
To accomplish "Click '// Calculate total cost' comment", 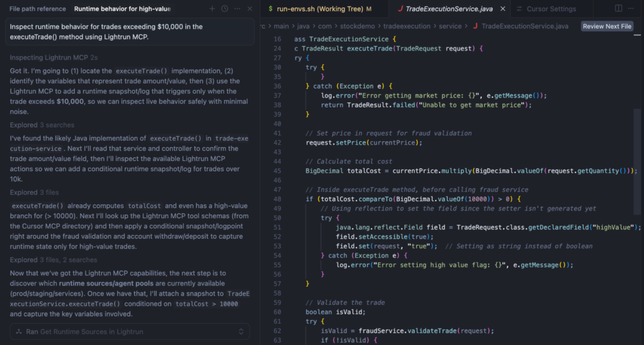I will (x=348, y=162).
